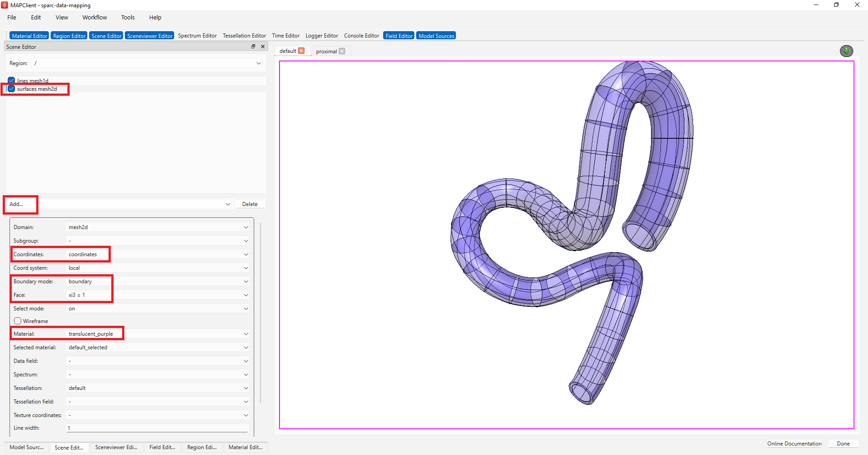Open the Texture coordinates dropdown
868x455 pixels.
click(158, 415)
